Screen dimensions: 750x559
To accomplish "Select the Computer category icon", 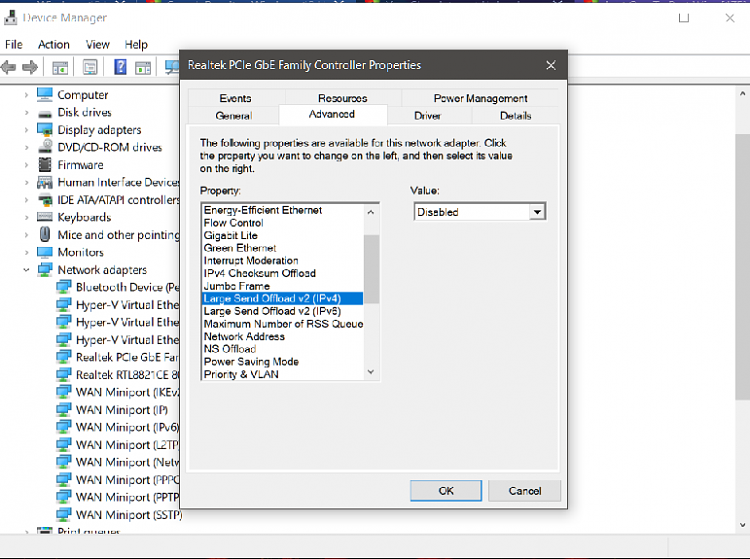I will coord(44,94).
